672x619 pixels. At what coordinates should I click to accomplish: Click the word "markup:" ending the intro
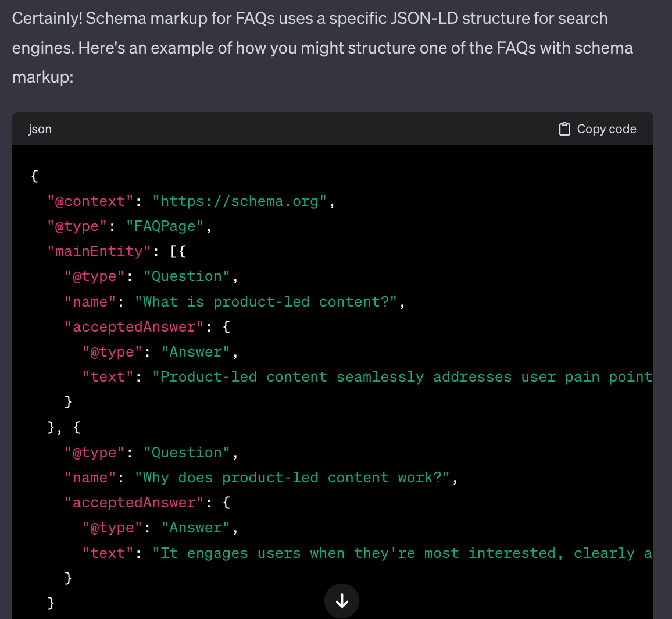[43, 77]
